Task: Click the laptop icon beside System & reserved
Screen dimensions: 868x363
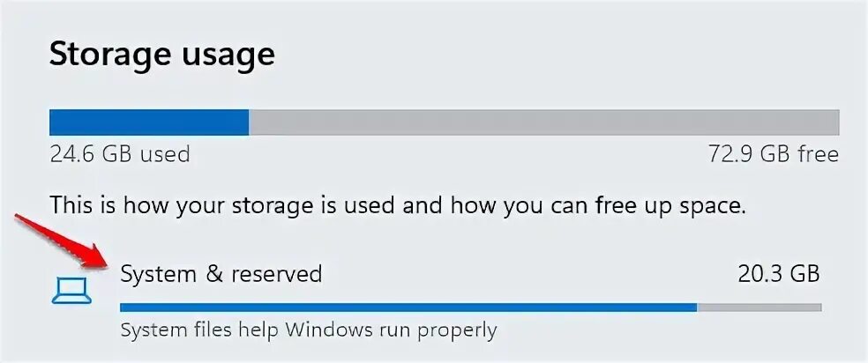Action: pyautogui.click(x=71, y=291)
